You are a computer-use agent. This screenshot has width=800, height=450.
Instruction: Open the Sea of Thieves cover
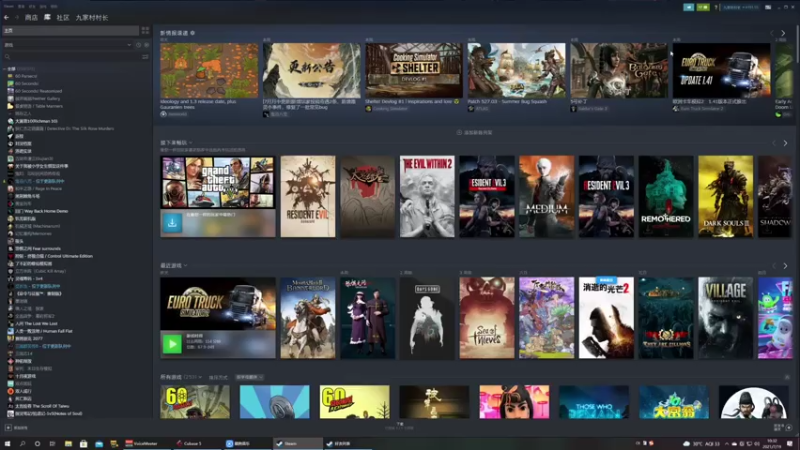487,318
